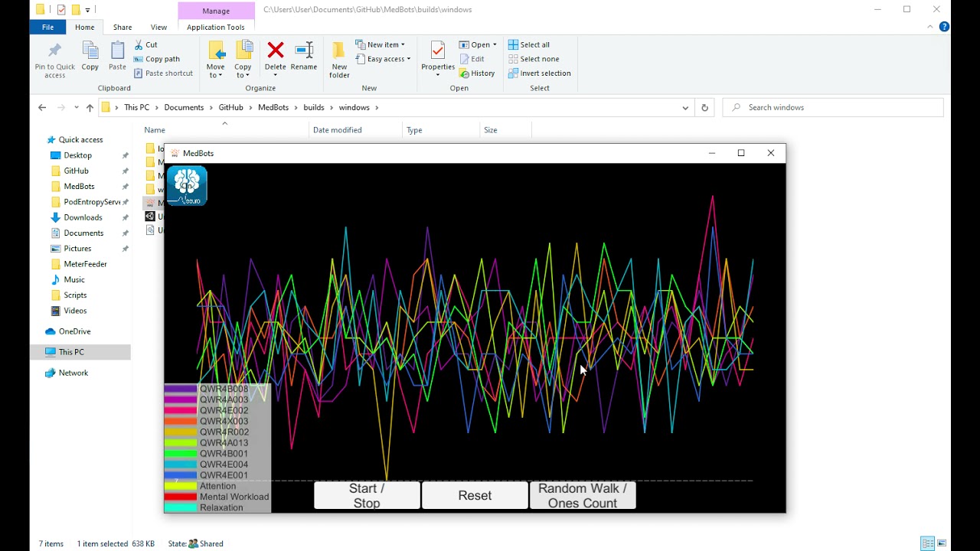Open the File menu tab
Image resolution: width=980 pixels, height=551 pixels.
(x=47, y=28)
